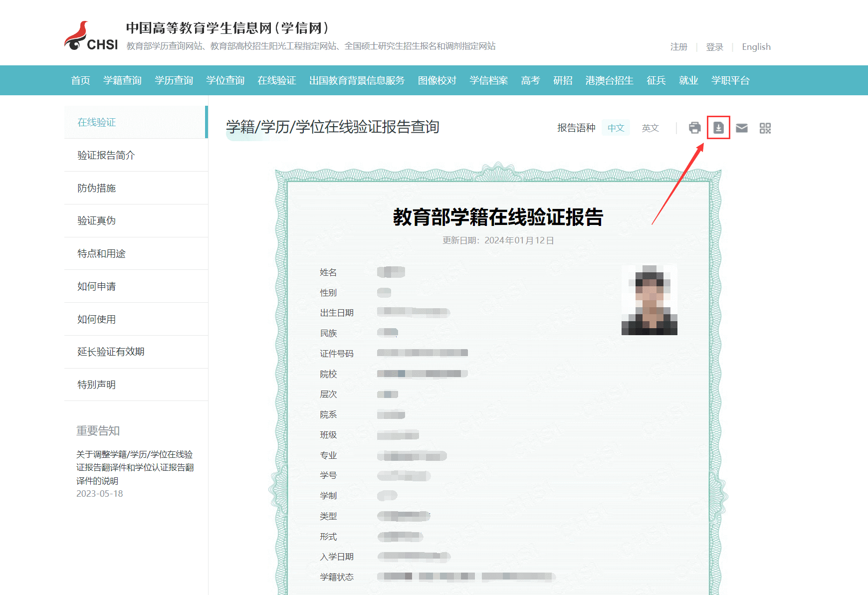The width and height of the screenshot is (868, 595).
Task: Click the email envelope icon
Action: coord(742,128)
